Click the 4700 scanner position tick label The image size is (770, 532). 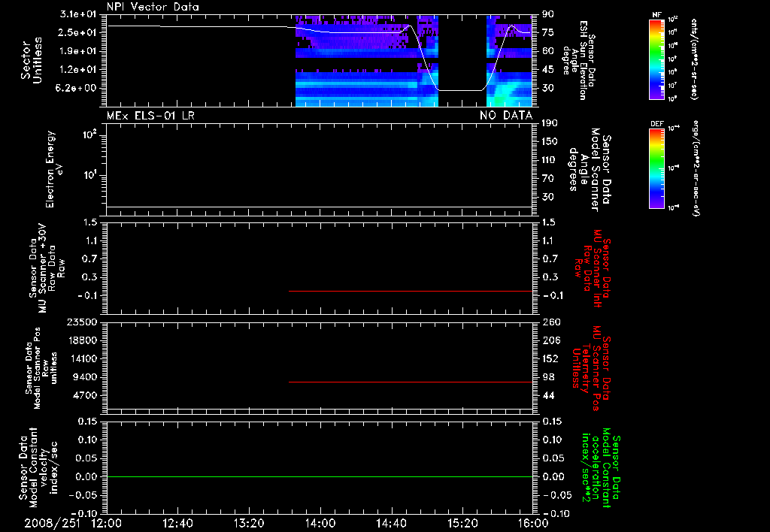point(85,395)
